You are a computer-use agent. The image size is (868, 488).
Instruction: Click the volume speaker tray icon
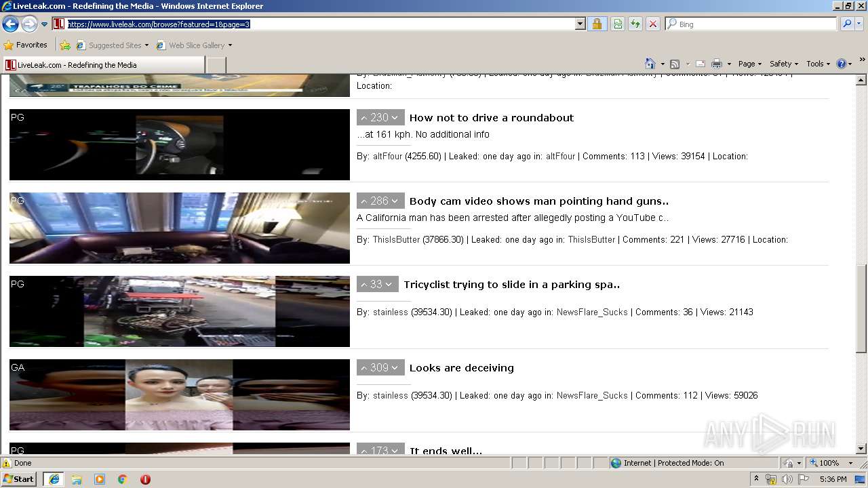pos(787,479)
